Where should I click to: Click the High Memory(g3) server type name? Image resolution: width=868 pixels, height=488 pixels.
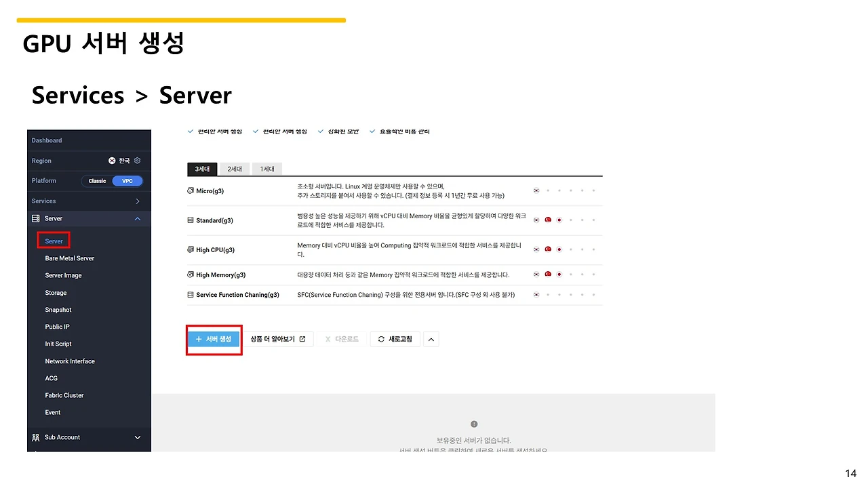tap(220, 275)
